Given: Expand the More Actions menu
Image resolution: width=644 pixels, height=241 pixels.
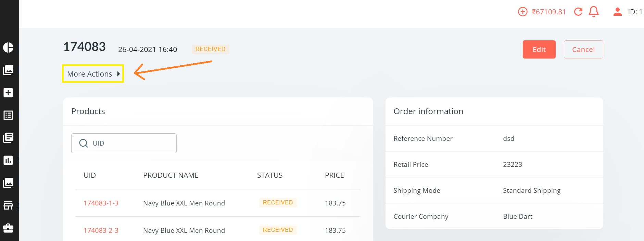Looking at the screenshot, I should 93,74.
